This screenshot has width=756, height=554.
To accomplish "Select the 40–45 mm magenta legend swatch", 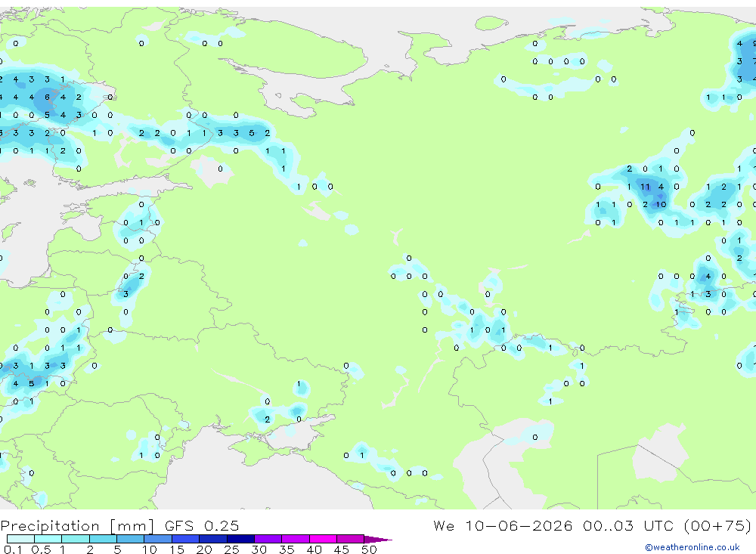I will click(x=323, y=539).
